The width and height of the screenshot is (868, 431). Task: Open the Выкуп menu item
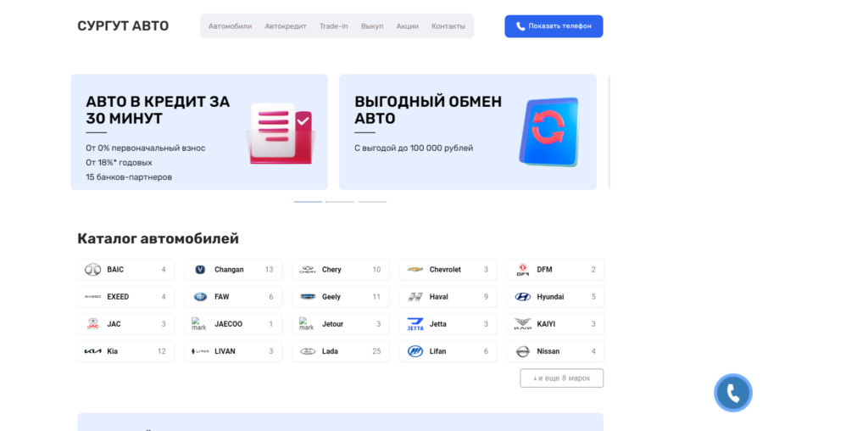[x=372, y=26]
